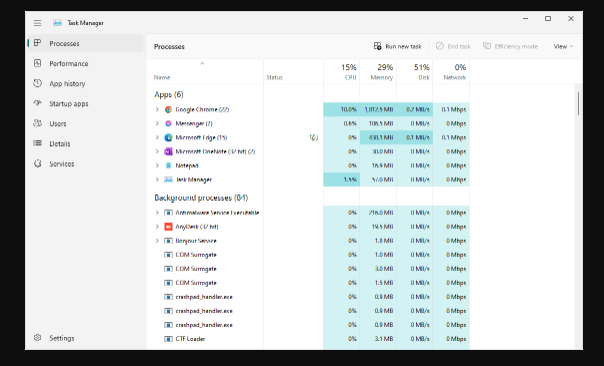Open the Settings page
Viewport: 604px width, 366px height.
(x=86, y=338)
